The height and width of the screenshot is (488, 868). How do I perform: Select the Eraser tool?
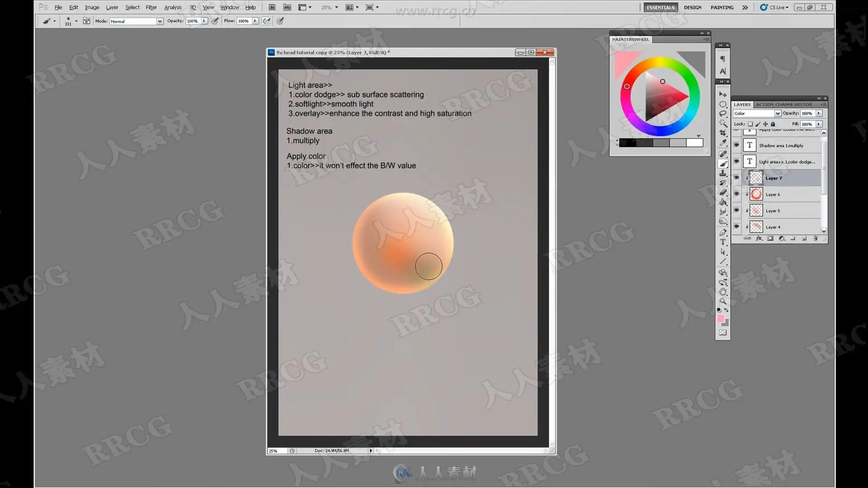[723, 192]
